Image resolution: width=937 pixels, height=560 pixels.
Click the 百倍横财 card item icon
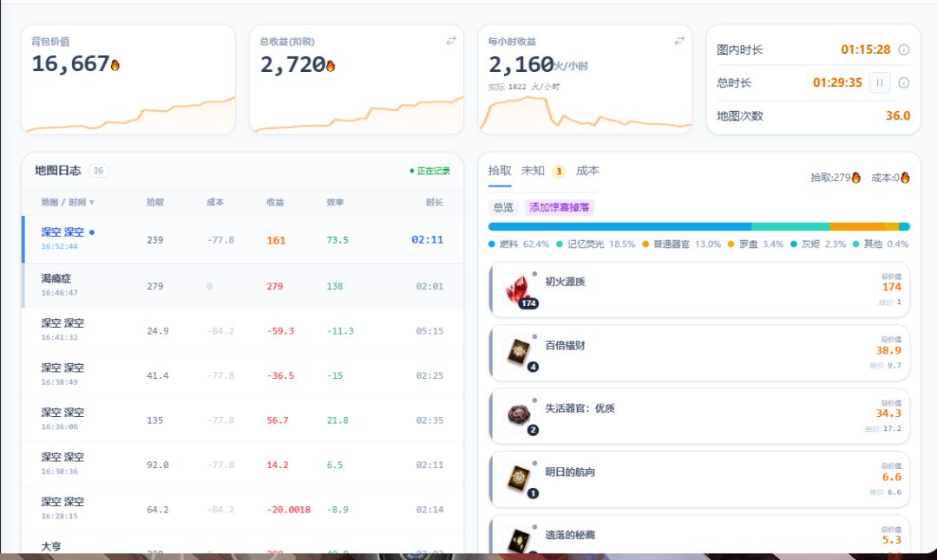point(519,352)
